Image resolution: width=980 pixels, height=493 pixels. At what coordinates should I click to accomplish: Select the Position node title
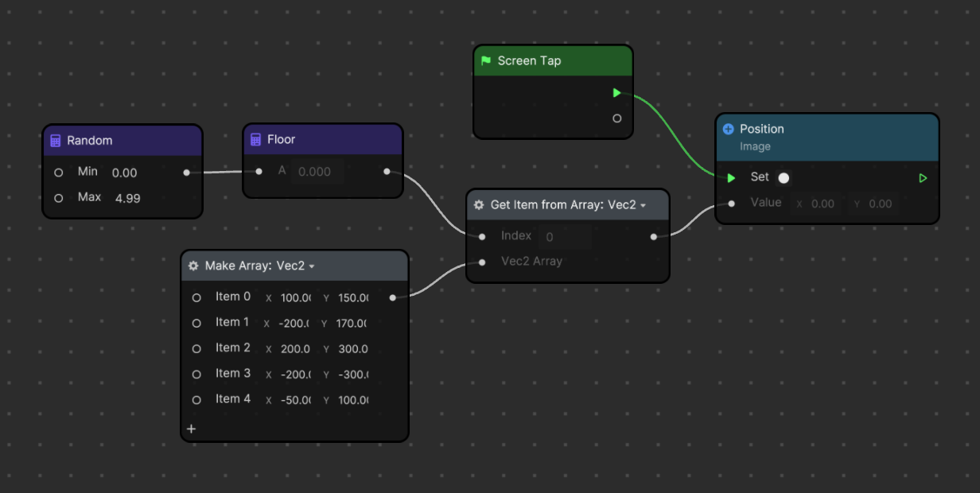click(762, 129)
